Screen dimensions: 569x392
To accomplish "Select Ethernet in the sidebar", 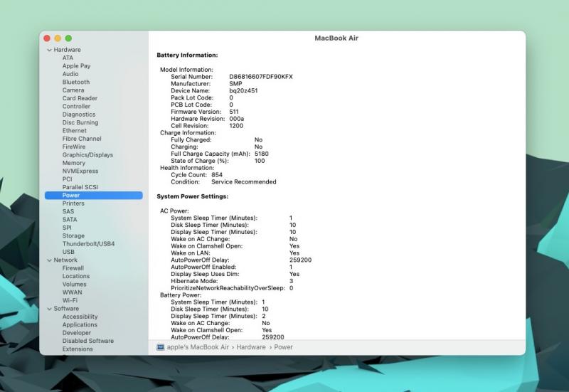I will click(75, 130).
